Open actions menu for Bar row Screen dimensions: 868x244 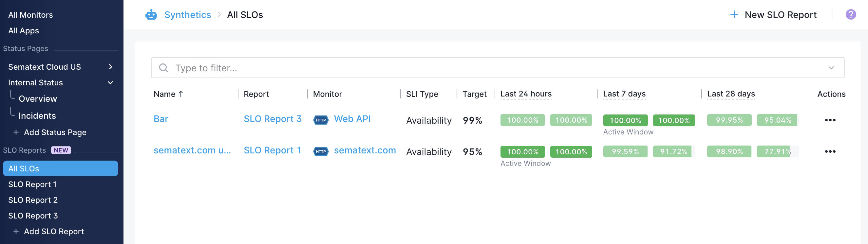click(830, 120)
